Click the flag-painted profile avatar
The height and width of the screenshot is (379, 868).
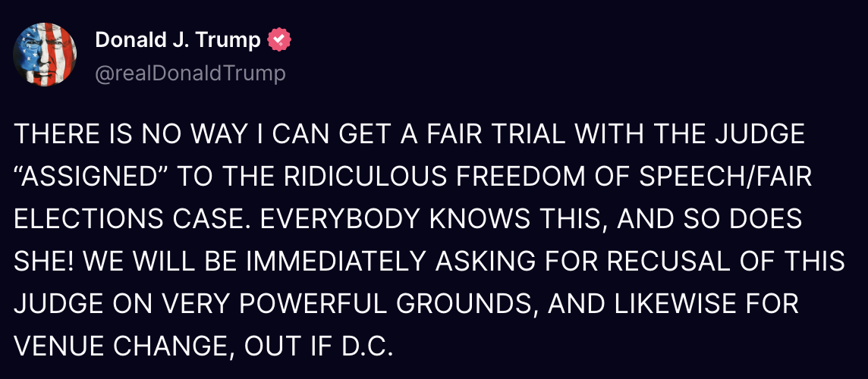coord(45,53)
